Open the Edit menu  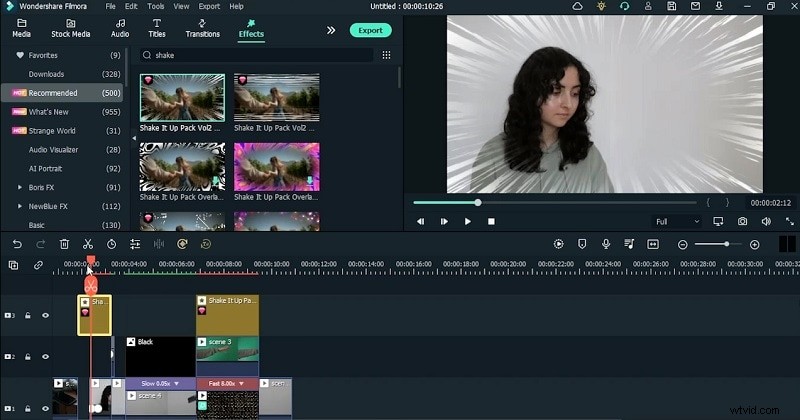click(x=131, y=6)
